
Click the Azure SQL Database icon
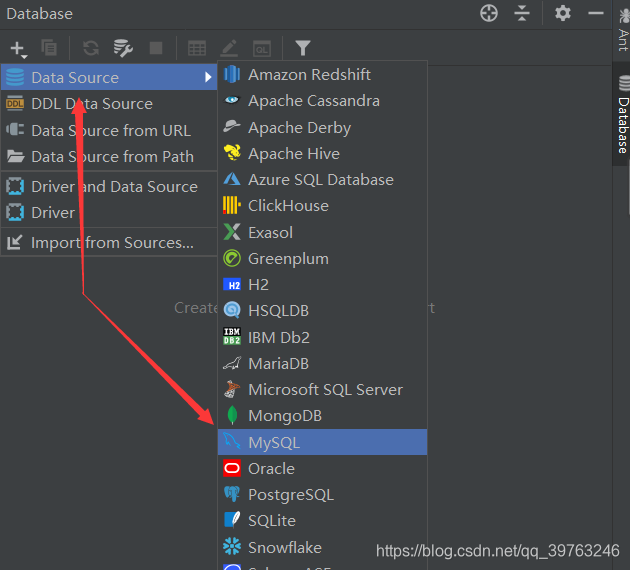tap(232, 179)
